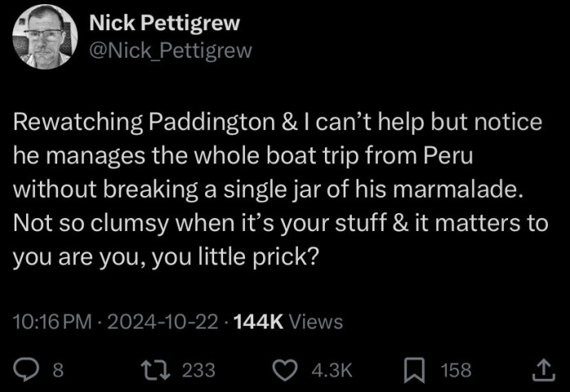Click the reply speech bubble icon
The height and width of the screenshot is (392, 570).
pos(28,370)
